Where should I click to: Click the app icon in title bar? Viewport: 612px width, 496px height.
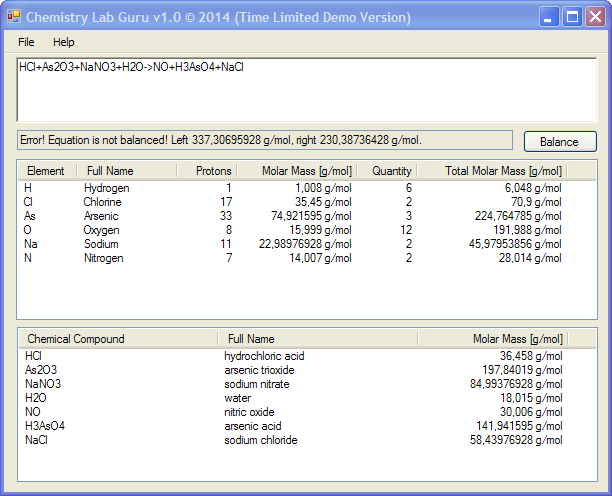(x=14, y=17)
